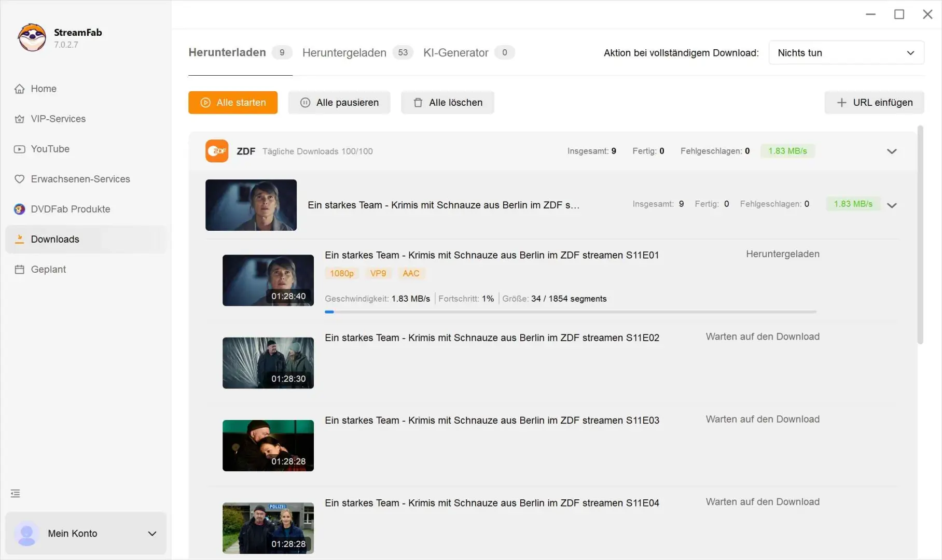Click the Fortschritt: 1% text

click(466, 299)
